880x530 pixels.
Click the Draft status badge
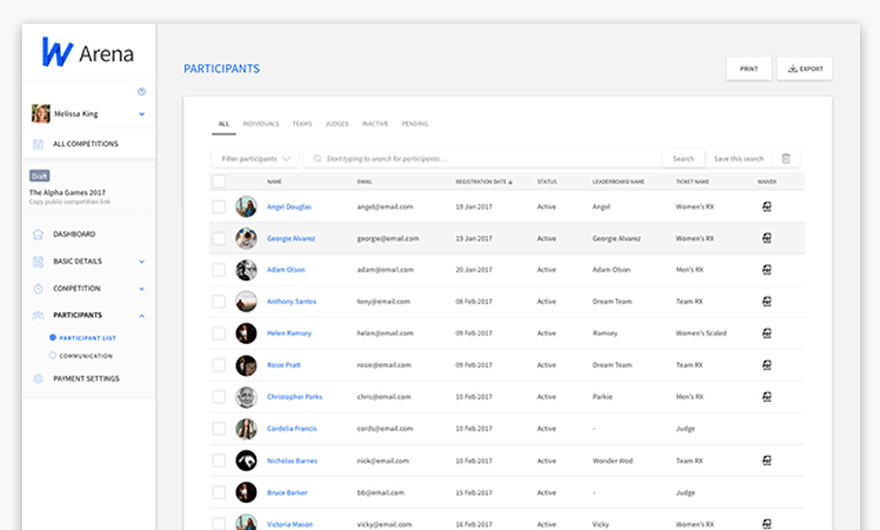pos(39,176)
